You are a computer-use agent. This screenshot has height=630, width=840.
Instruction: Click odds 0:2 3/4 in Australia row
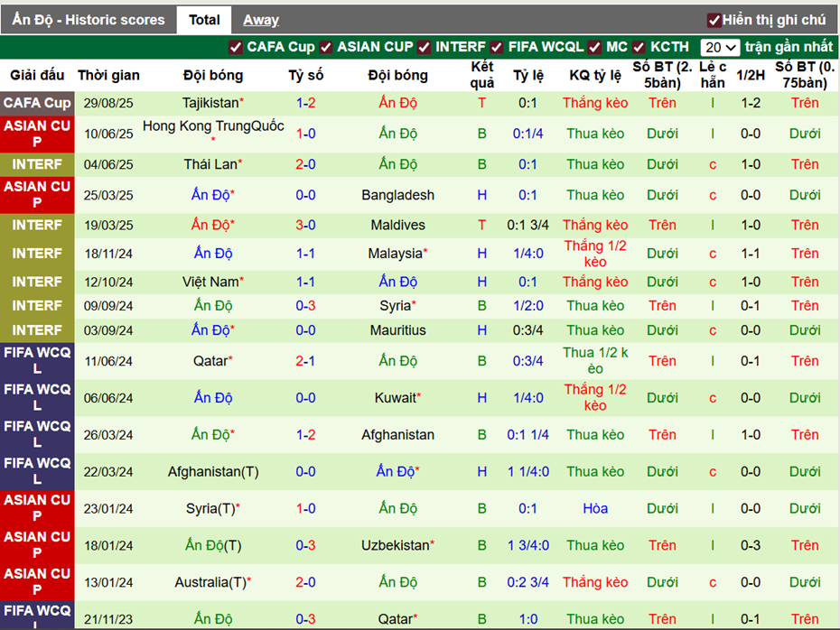pos(527,582)
